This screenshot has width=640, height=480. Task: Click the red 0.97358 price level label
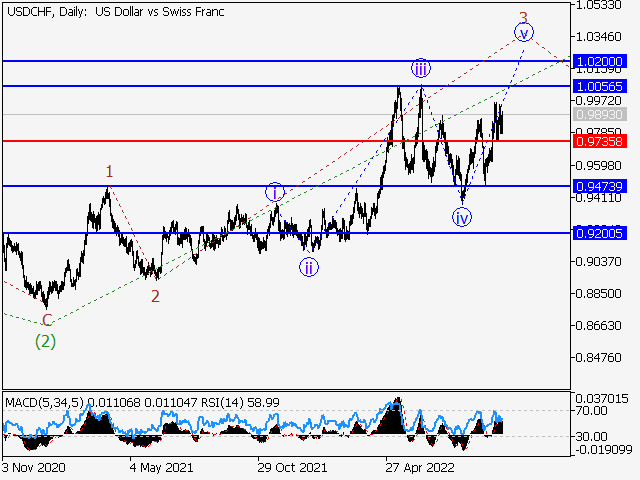(x=600, y=142)
